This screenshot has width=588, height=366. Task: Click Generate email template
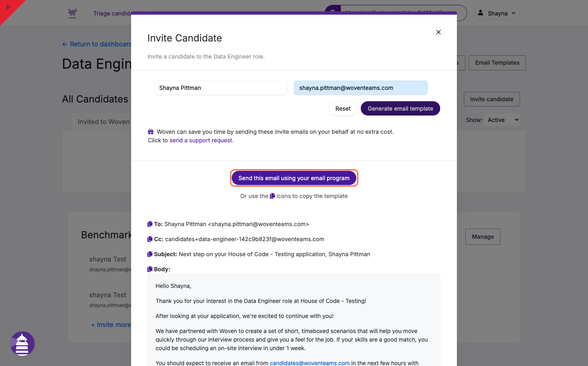click(x=400, y=109)
